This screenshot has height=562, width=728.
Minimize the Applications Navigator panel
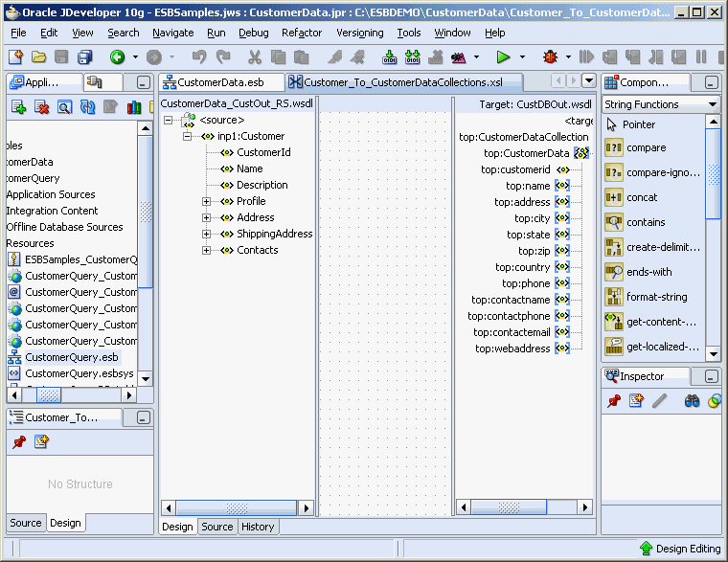click(144, 82)
